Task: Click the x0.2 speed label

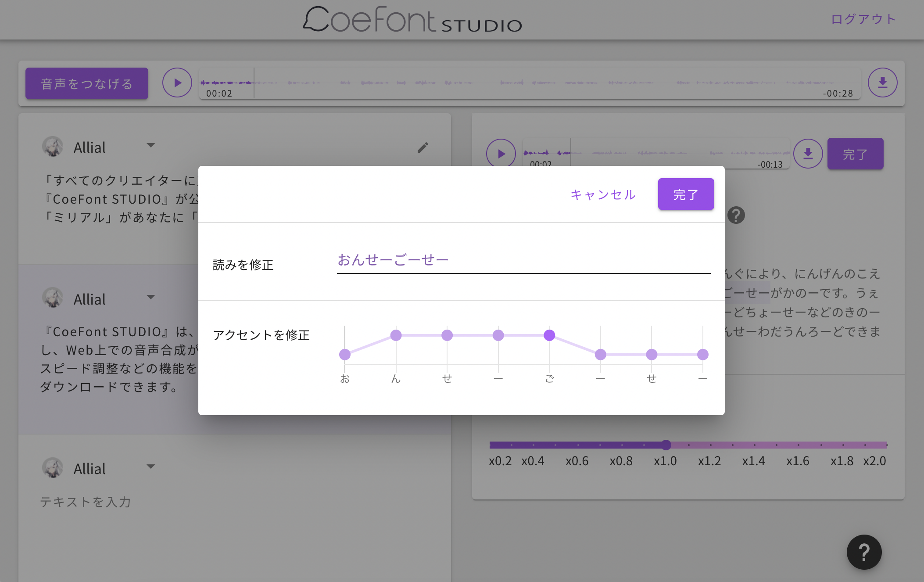Action: point(500,461)
